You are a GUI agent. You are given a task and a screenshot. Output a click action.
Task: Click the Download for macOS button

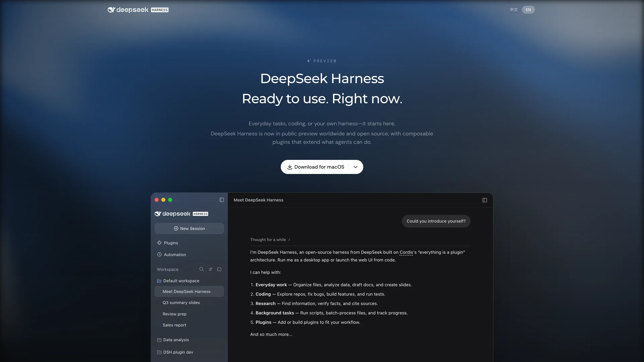point(315,167)
